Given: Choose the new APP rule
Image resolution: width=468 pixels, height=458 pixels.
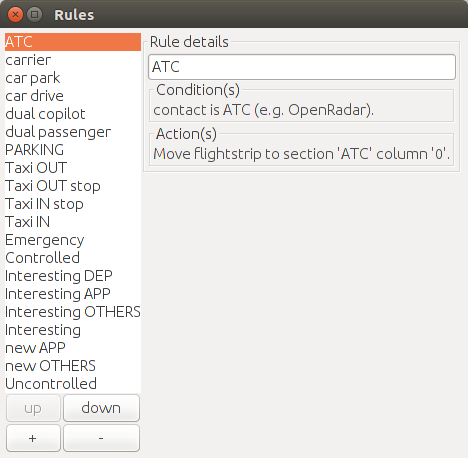Looking at the screenshot, I should tap(73, 348).
